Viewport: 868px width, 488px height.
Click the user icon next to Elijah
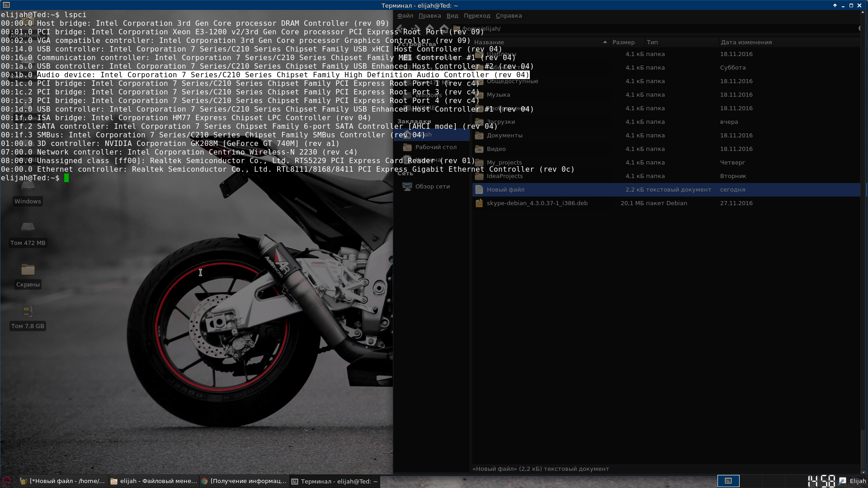(842, 481)
